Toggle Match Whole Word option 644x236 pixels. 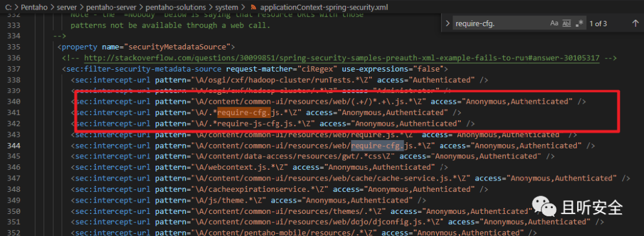(566, 23)
